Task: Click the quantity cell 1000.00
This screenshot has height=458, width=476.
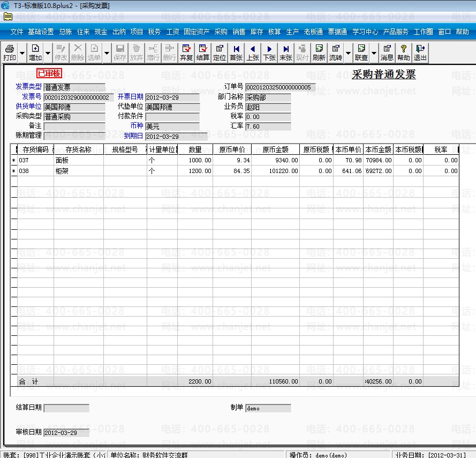Action: pyautogui.click(x=195, y=160)
